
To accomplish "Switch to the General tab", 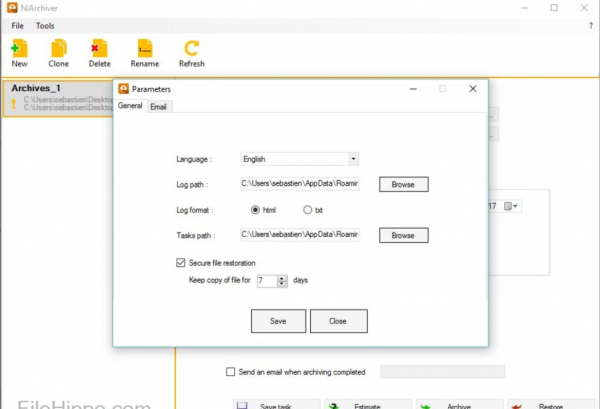I will pos(130,106).
